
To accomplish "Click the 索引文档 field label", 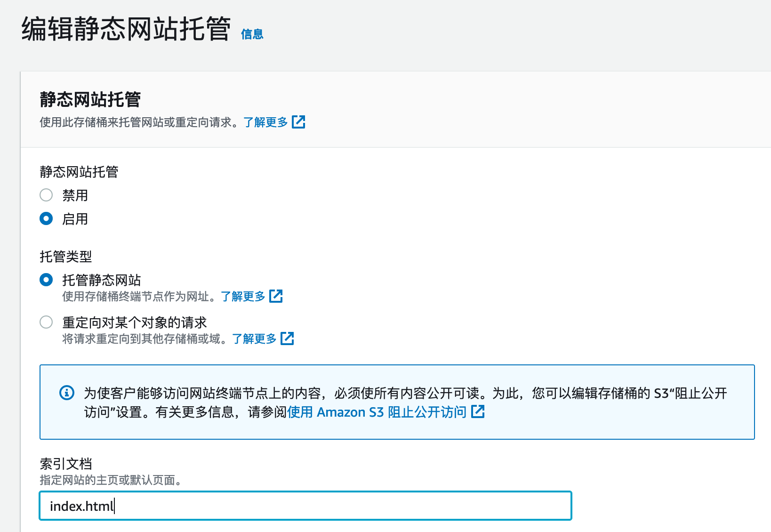I will click(66, 464).
